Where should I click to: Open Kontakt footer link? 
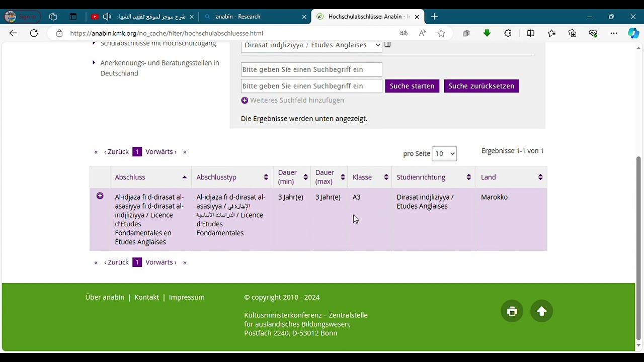pos(146,297)
